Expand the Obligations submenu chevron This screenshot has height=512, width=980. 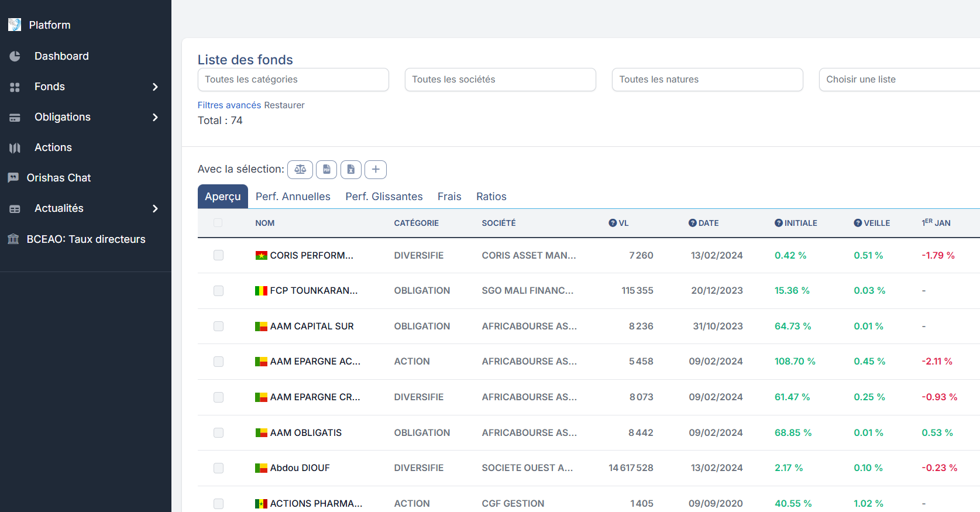(x=155, y=118)
